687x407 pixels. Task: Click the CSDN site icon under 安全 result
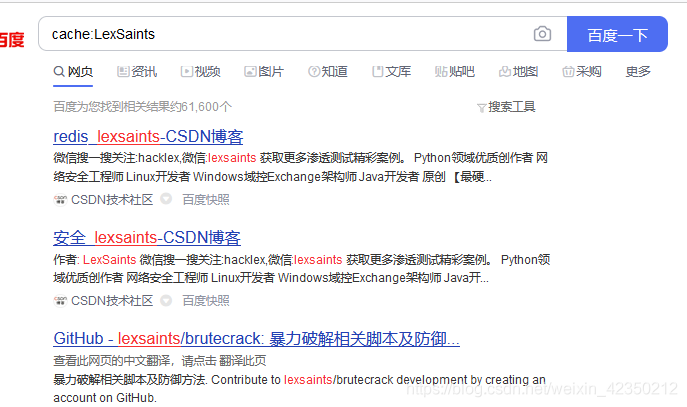pos(60,301)
